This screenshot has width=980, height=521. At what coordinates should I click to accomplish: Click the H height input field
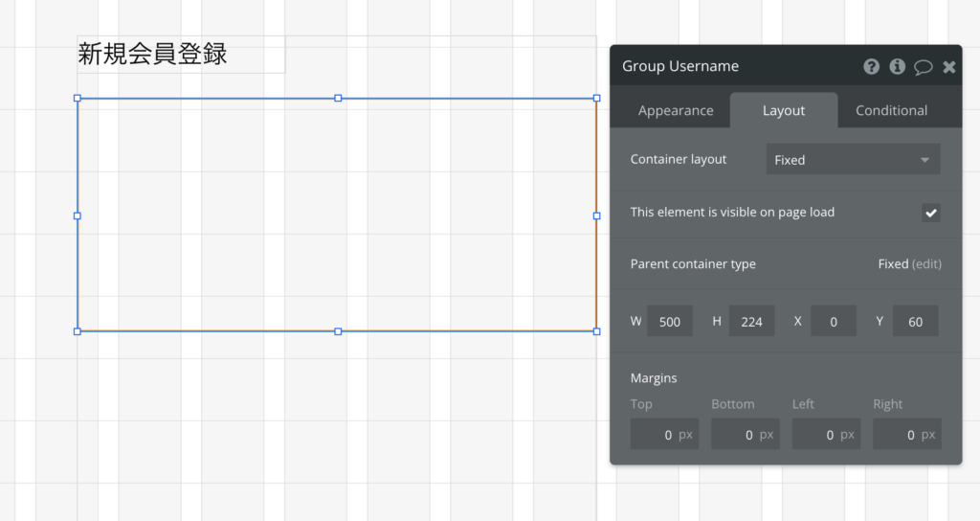pyautogui.click(x=751, y=322)
